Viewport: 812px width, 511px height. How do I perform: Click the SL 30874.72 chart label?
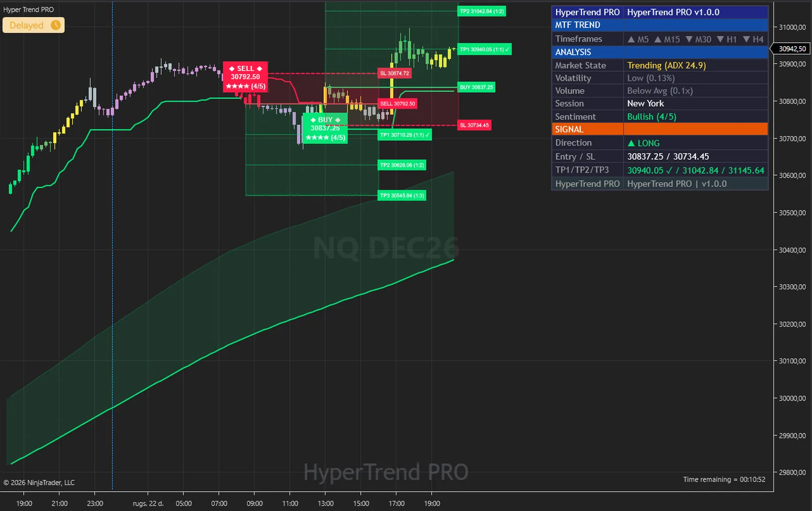[x=394, y=73]
